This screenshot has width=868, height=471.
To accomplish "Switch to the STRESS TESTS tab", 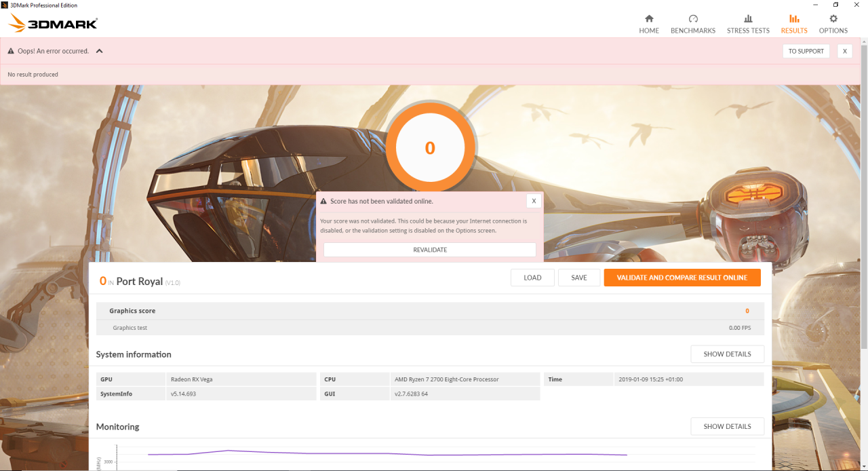I will (748, 24).
